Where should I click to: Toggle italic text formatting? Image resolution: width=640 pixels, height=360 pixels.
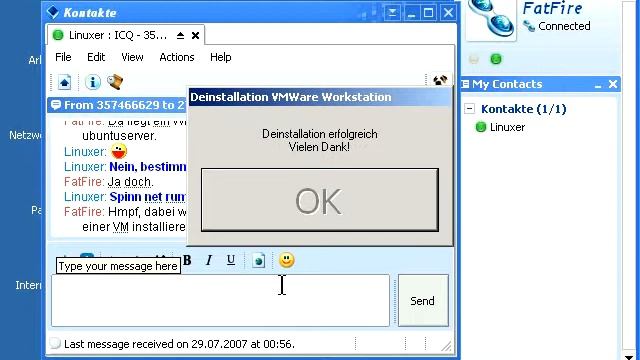[x=209, y=260]
